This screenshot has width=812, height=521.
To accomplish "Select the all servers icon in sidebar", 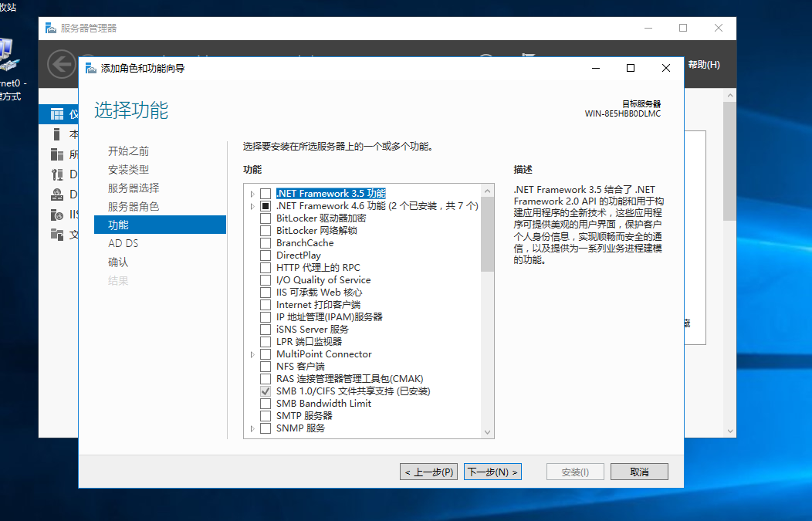I will [x=57, y=154].
